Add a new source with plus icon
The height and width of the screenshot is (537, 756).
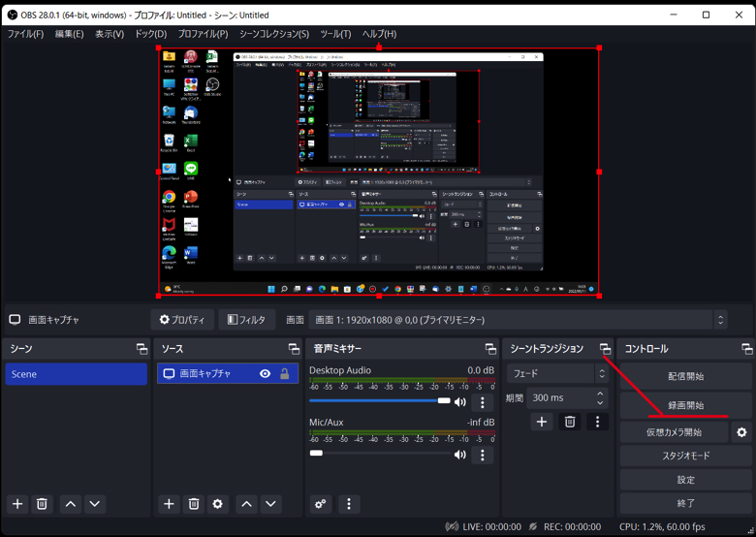169,504
